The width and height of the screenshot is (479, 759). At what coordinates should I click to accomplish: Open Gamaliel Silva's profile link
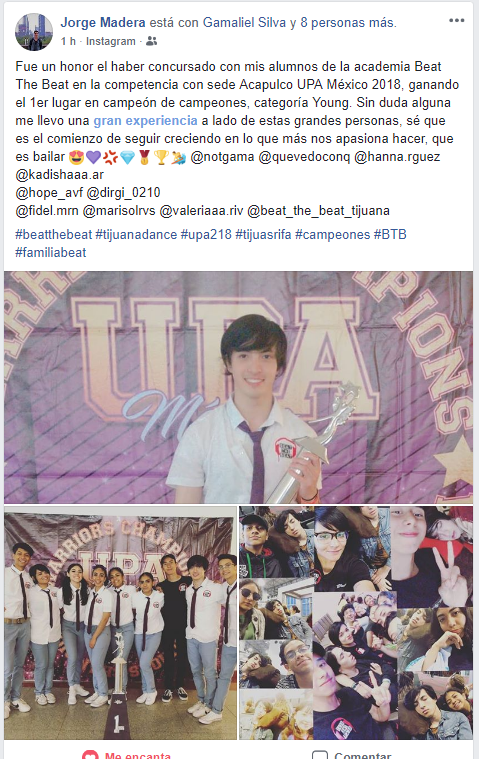click(244, 23)
